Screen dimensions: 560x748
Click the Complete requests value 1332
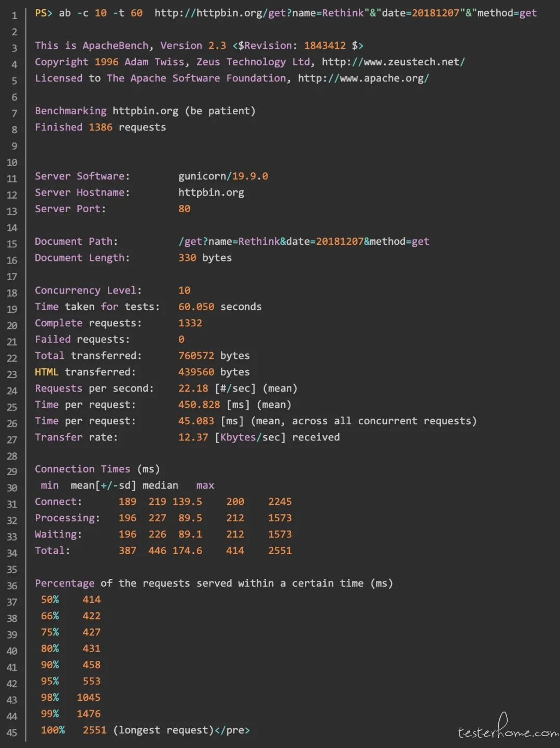coord(190,323)
